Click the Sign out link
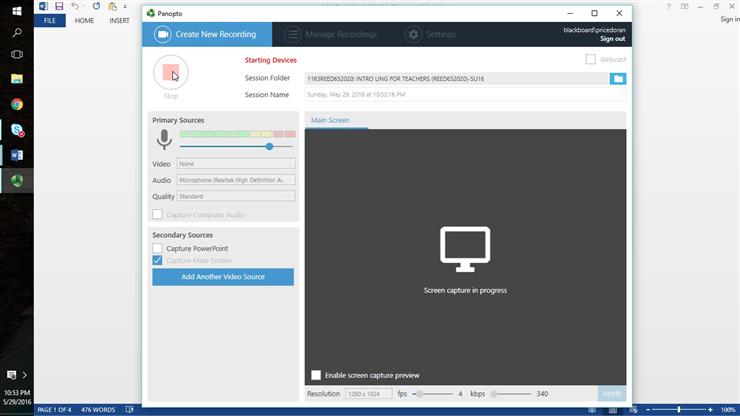 pyautogui.click(x=612, y=39)
